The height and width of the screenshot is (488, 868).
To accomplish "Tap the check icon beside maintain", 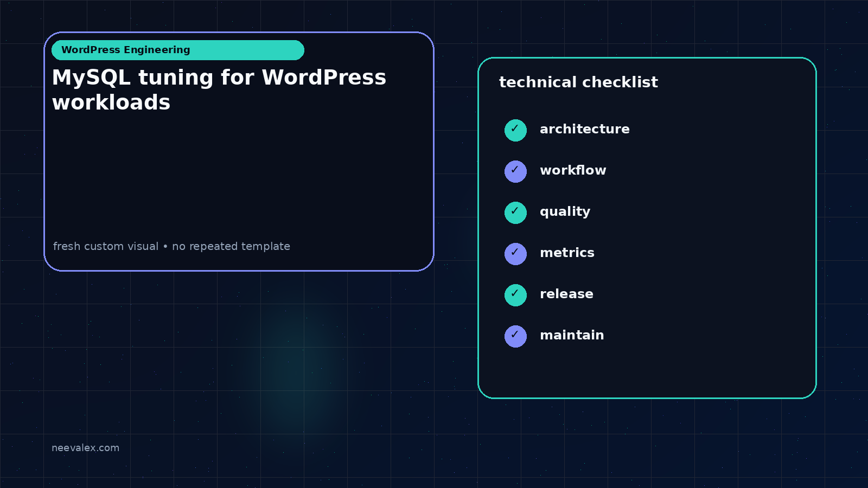I will click(515, 336).
